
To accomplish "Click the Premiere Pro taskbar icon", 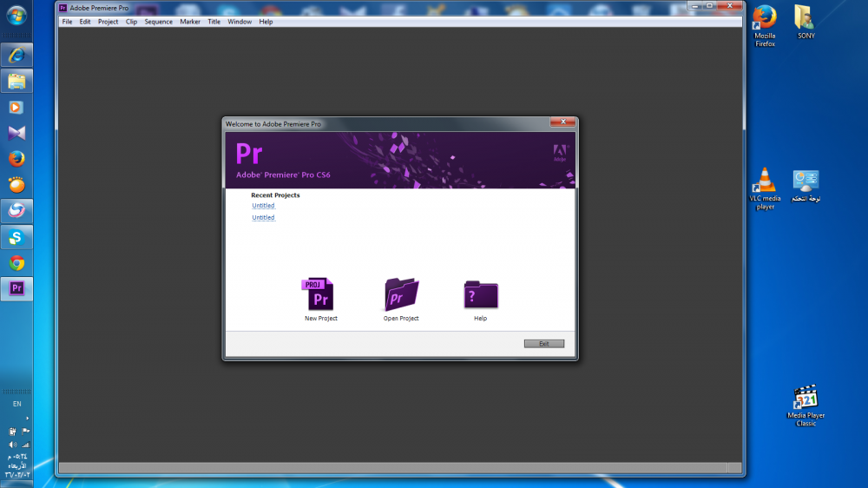I will tap(16, 289).
